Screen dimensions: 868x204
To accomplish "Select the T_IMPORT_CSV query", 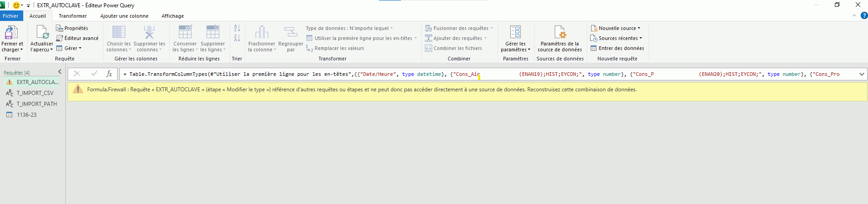I will tap(35, 93).
